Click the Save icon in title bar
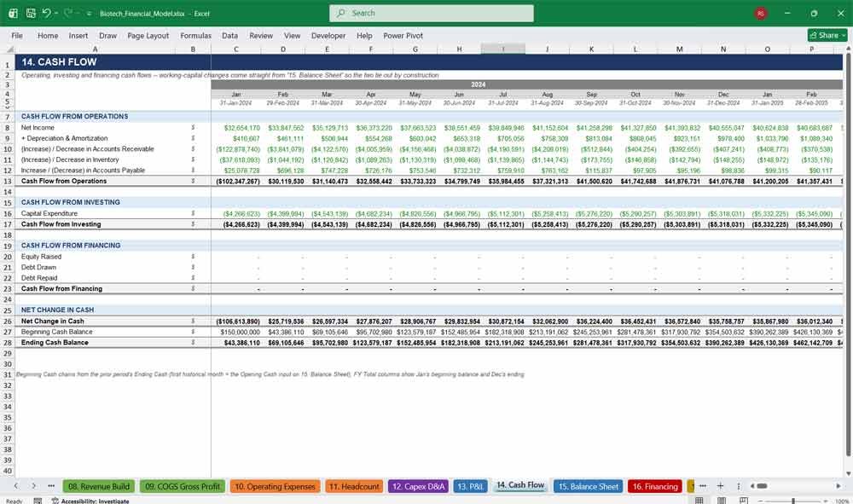This screenshot has height=504, width=853. (31, 13)
